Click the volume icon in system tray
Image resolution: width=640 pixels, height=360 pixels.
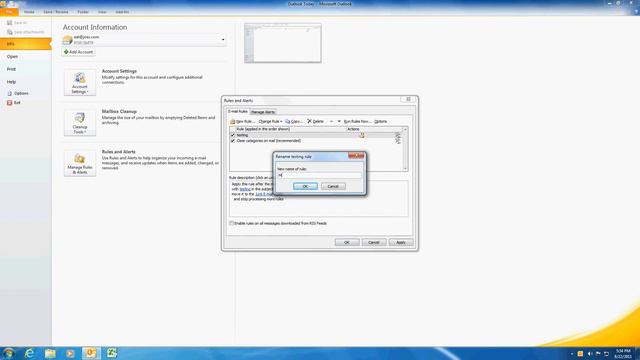pyautogui.click(x=589, y=353)
